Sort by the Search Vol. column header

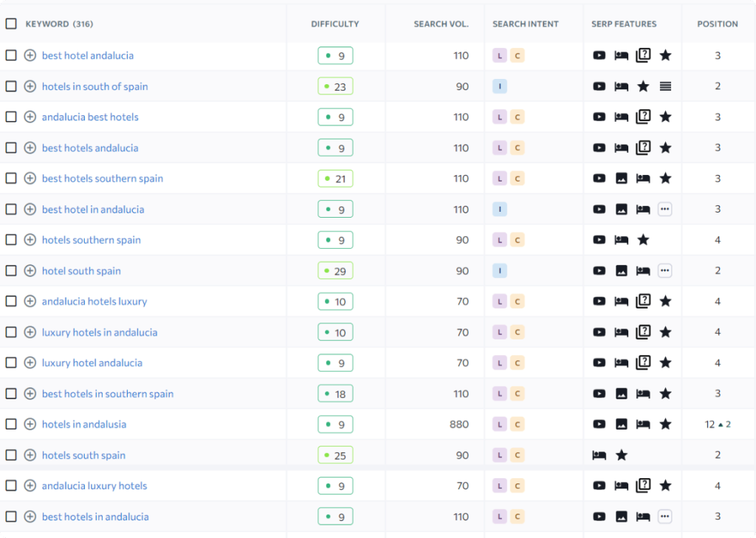[x=441, y=24]
